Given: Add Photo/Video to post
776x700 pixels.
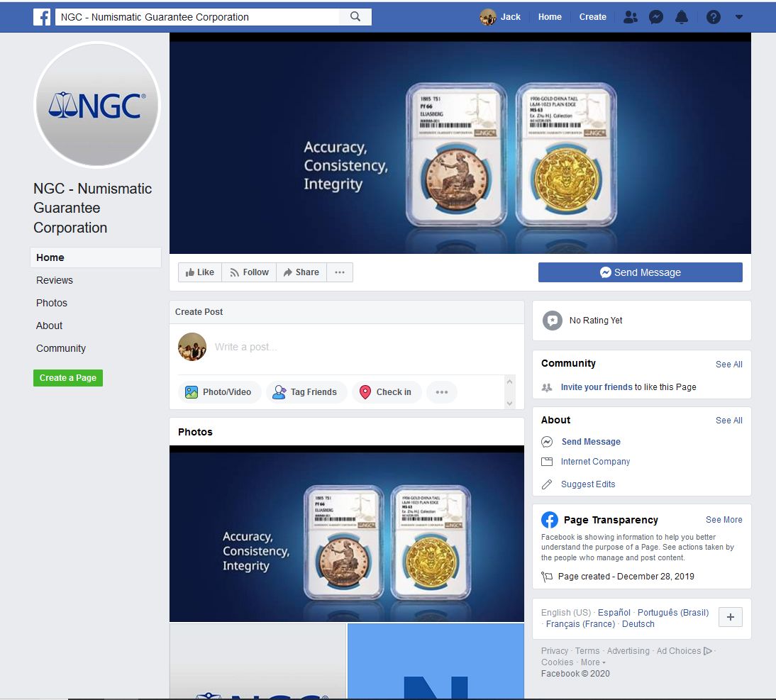Looking at the screenshot, I should point(219,391).
